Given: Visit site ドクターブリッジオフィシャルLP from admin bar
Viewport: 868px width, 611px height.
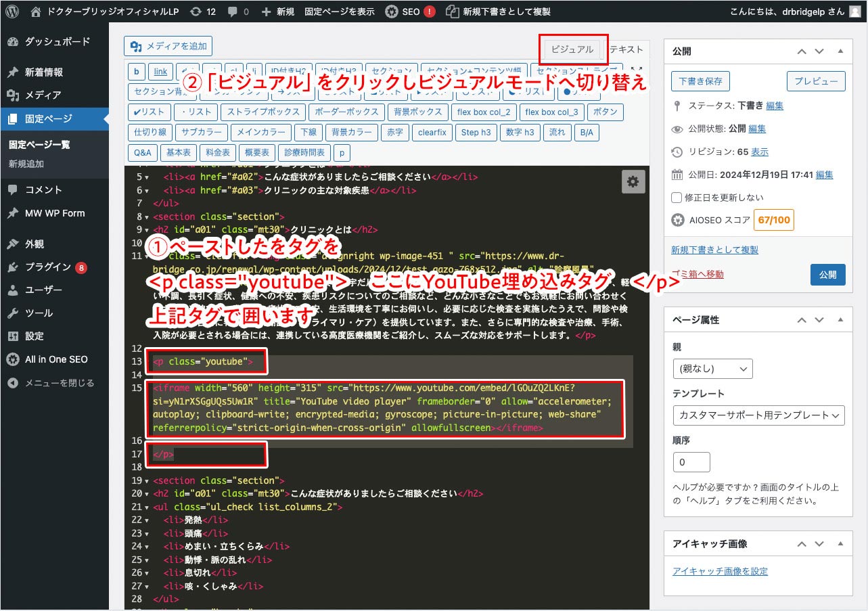Looking at the screenshot, I should (104, 12).
